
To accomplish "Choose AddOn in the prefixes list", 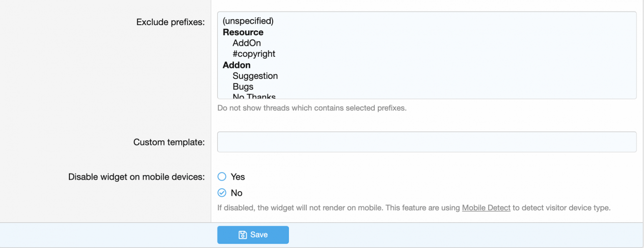I will [x=247, y=43].
